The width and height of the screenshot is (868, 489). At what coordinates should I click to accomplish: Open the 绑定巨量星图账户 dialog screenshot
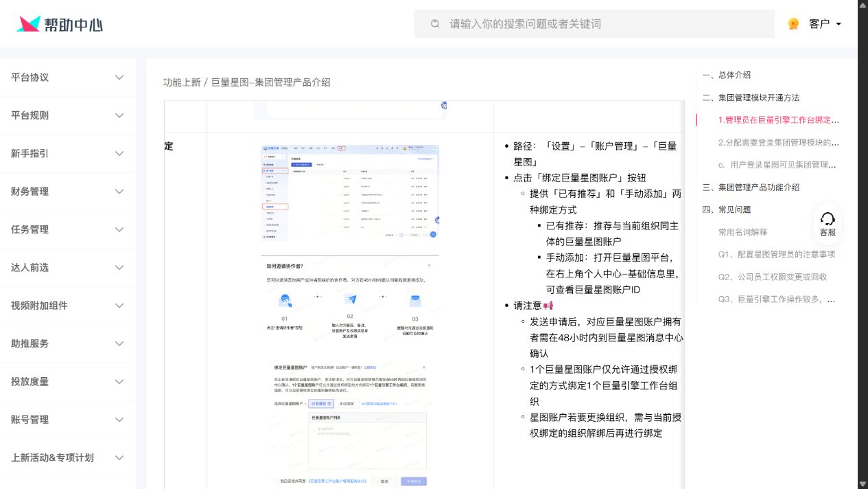[350, 426]
